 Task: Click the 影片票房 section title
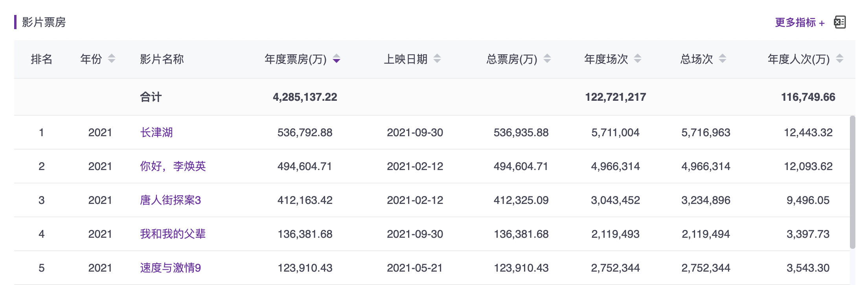click(44, 22)
